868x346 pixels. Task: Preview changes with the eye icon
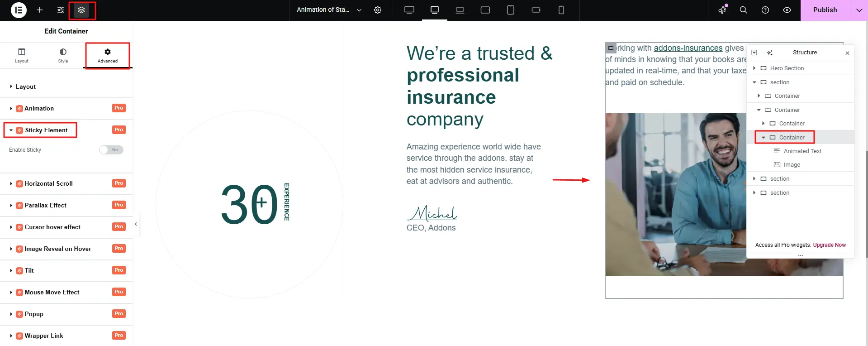tap(787, 10)
